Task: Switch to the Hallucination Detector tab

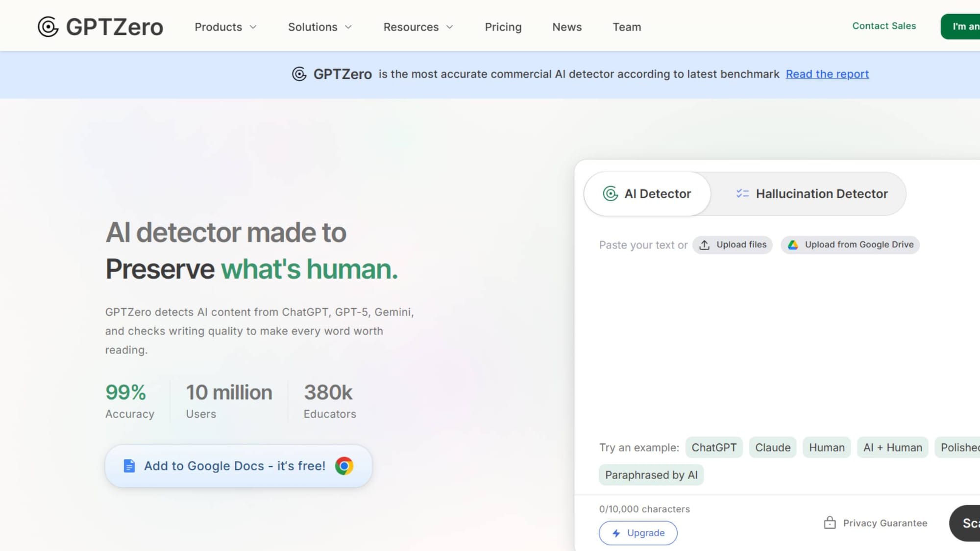Action: click(x=811, y=193)
